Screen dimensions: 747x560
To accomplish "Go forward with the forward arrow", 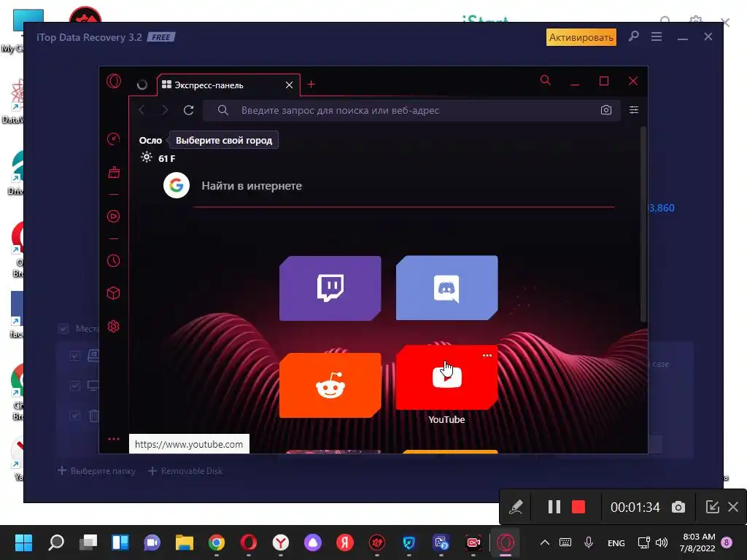I will [x=165, y=110].
